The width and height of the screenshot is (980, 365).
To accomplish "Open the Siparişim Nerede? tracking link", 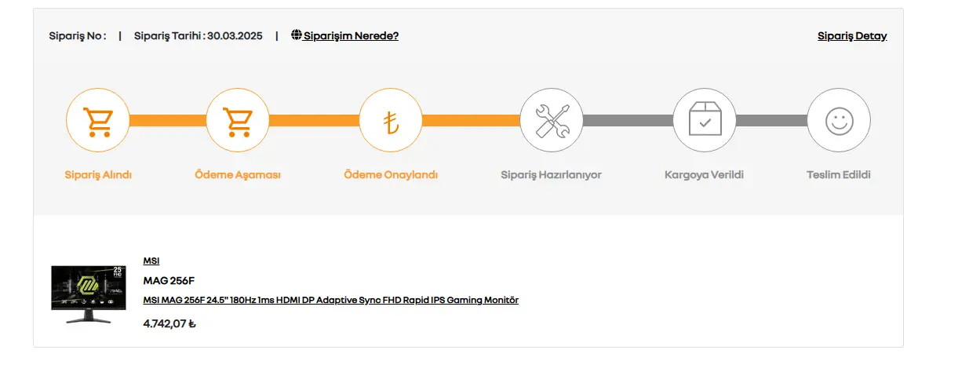I will 351,36.
